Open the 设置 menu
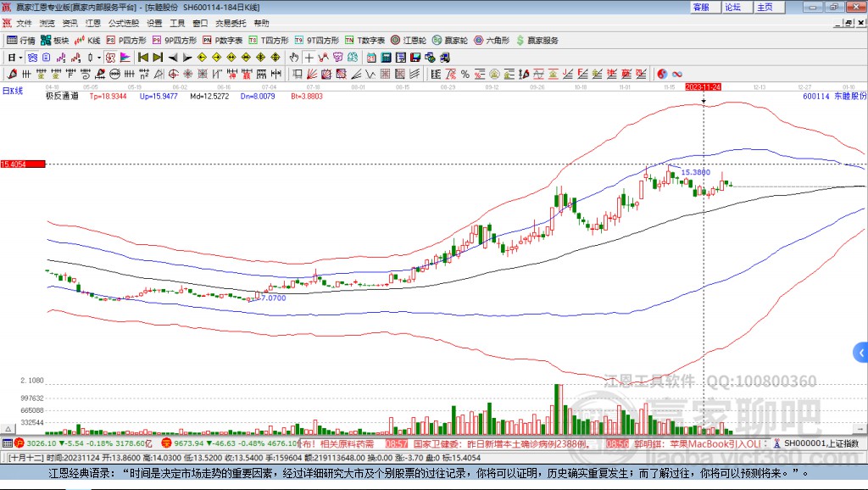This screenshot has height=490, width=868. coord(154,23)
